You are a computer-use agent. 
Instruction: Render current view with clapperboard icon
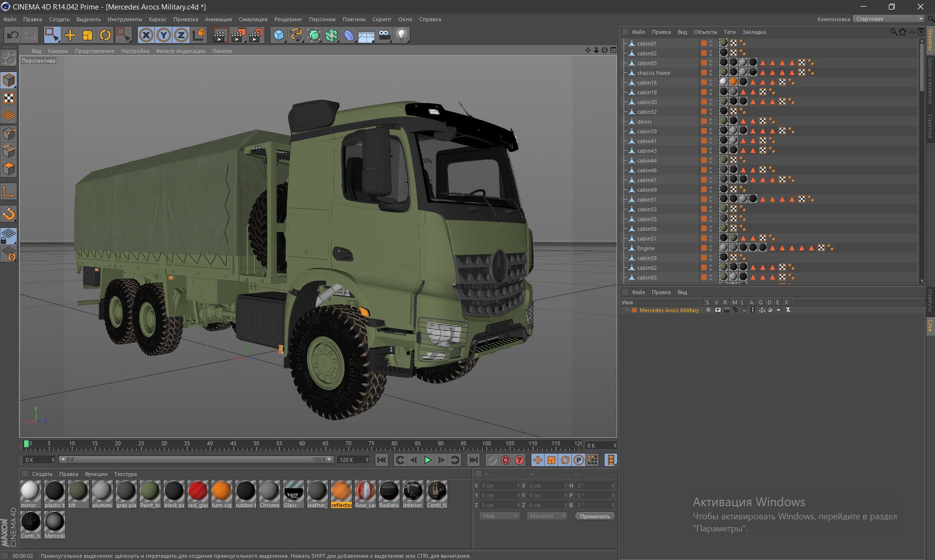pyautogui.click(x=220, y=35)
